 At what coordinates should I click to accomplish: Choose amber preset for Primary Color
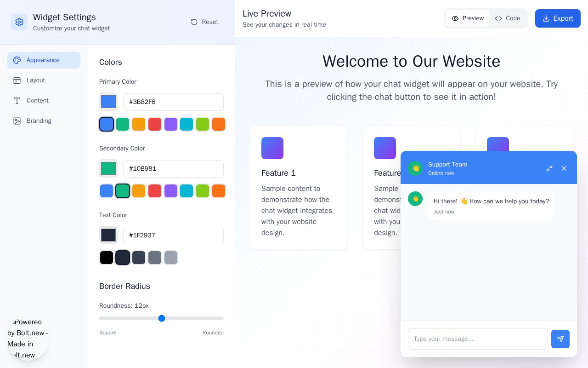coord(139,124)
